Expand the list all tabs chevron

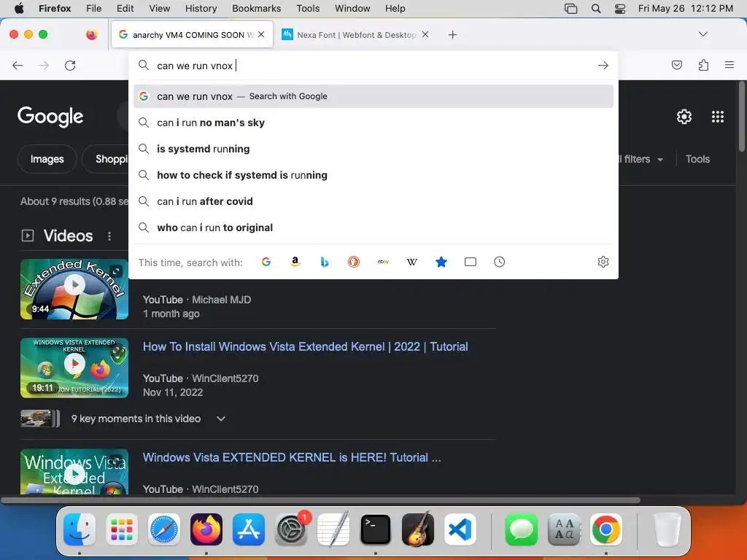point(703,34)
